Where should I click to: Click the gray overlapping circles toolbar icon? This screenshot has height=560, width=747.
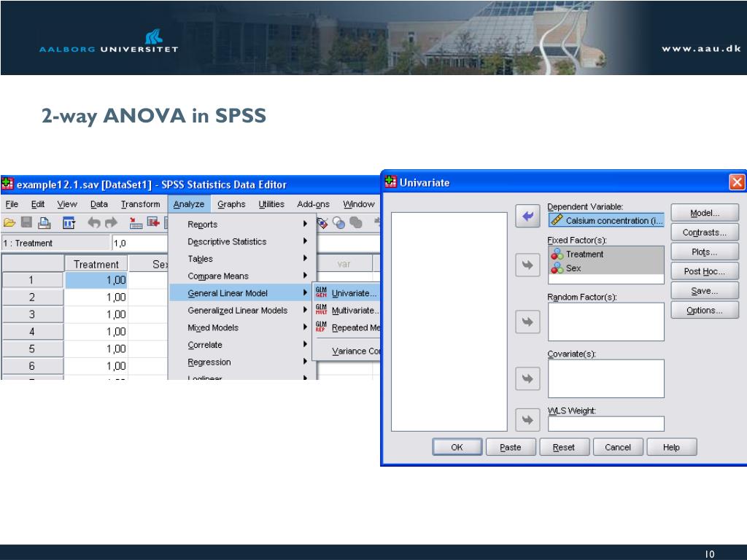[356, 222]
